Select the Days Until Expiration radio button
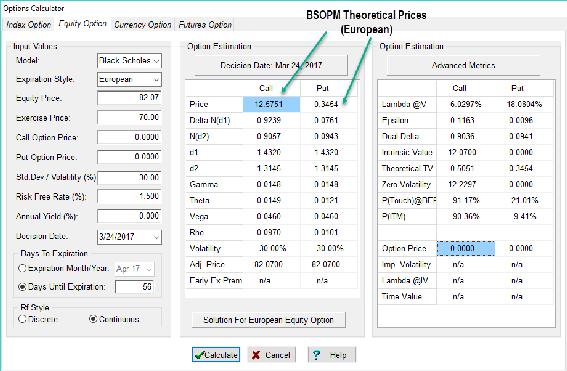The image size is (567, 371). (22, 287)
